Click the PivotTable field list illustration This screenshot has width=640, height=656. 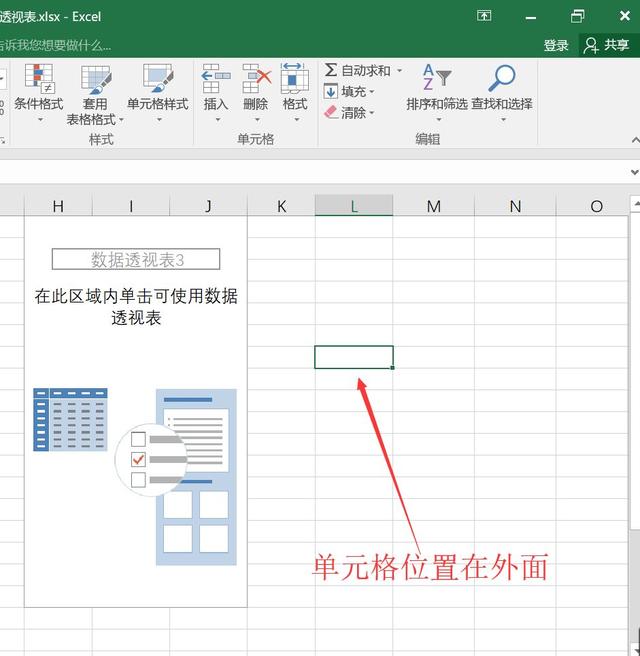(x=196, y=477)
